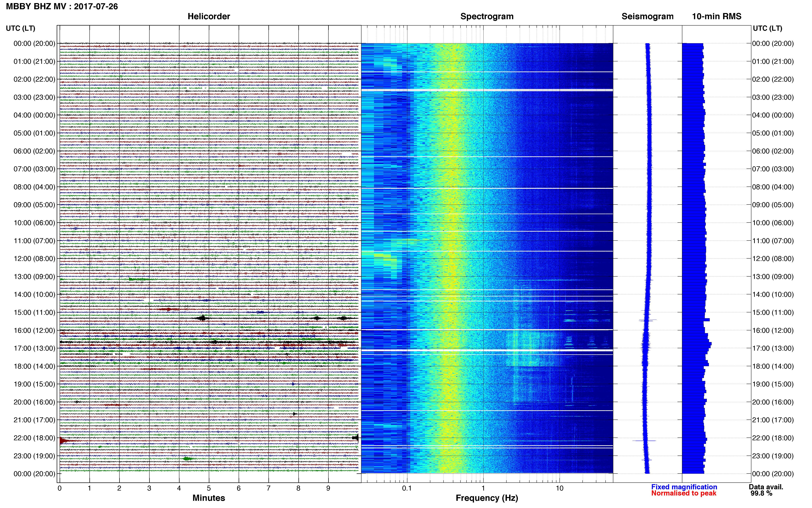This screenshot has width=812, height=508.
Task: Click tick '9' on the Minutes axis
Action: 328,488
